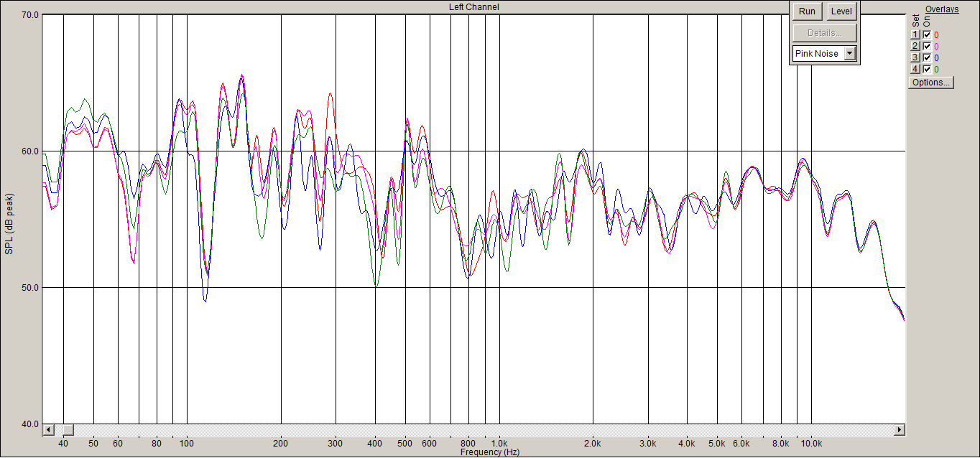Uncheck the overlay 3 On checkbox

click(x=927, y=57)
